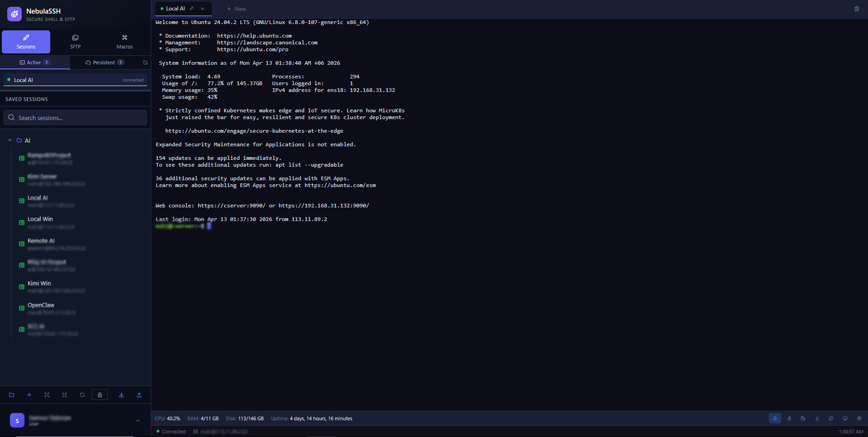Click the Connected status indicator
868x437 pixels.
click(x=171, y=432)
